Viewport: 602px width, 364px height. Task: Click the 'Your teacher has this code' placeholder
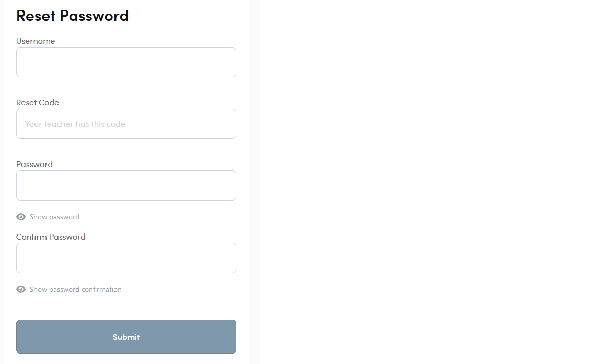click(75, 124)
